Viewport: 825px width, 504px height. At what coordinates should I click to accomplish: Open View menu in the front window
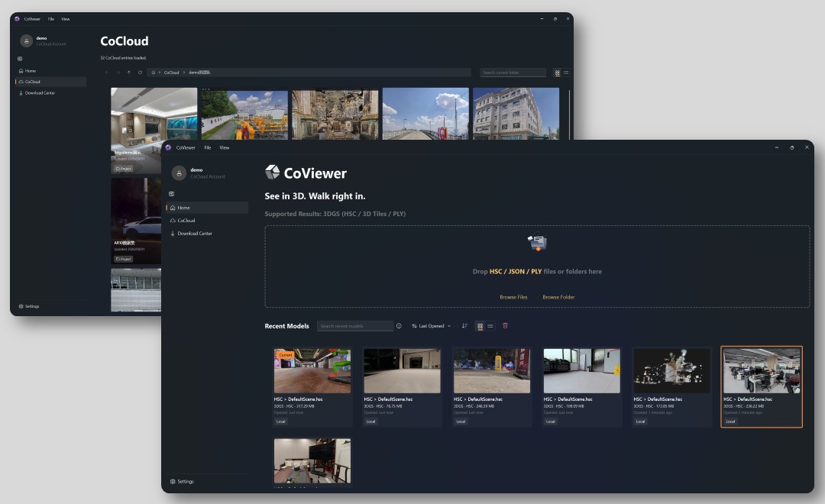(x=224, y=148)
